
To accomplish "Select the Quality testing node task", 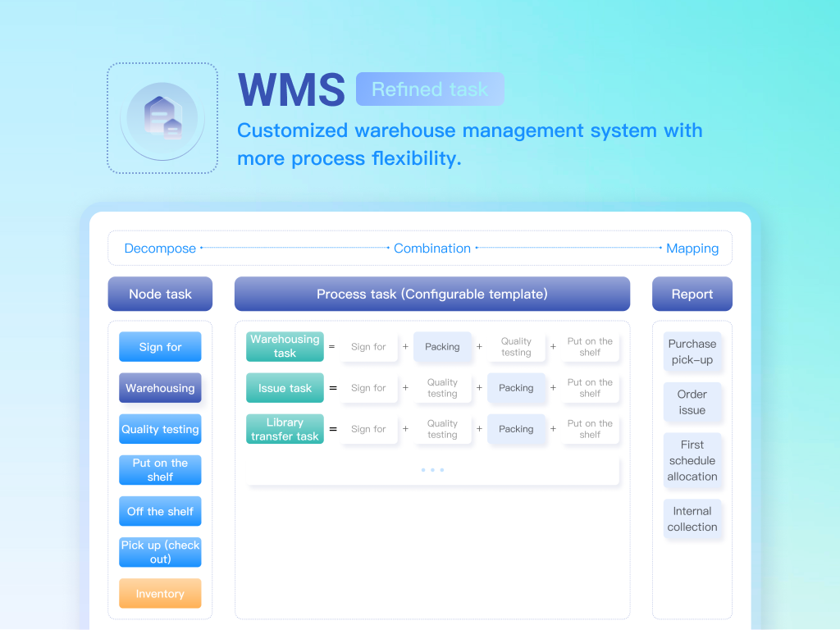I will click(x=160, y=429).
